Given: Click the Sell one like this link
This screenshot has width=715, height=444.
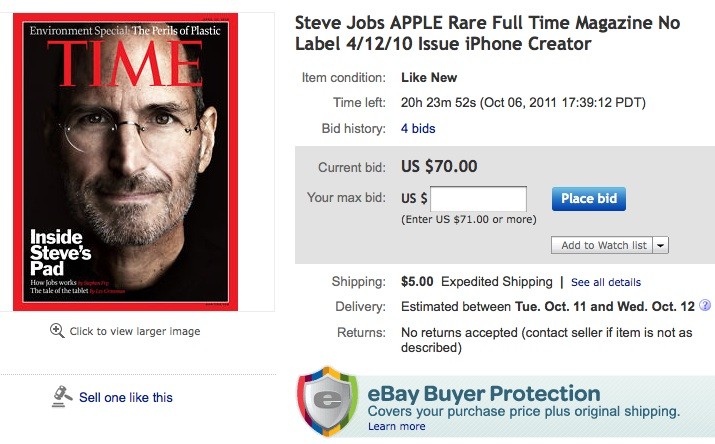Looking at the screenshot, I should point(126,397).
